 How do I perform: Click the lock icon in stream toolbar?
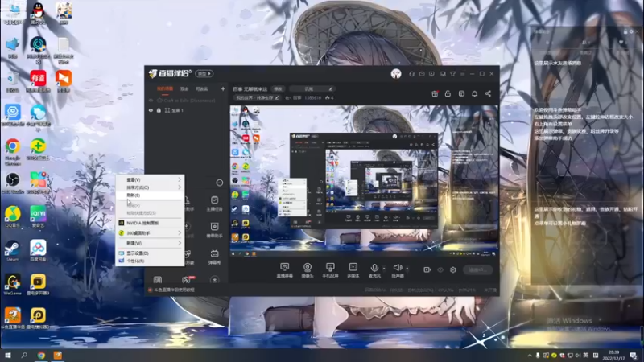click(x=448, y=93)
